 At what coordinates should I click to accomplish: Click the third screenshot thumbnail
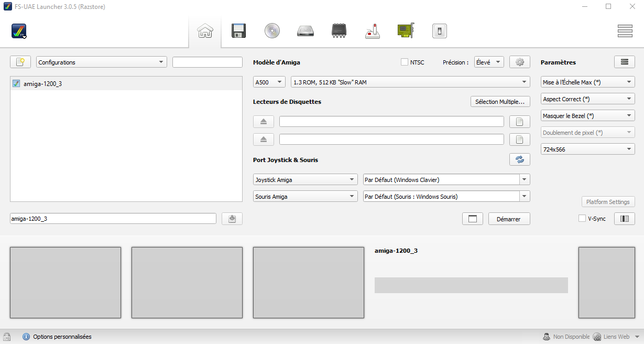pos(309,283)
